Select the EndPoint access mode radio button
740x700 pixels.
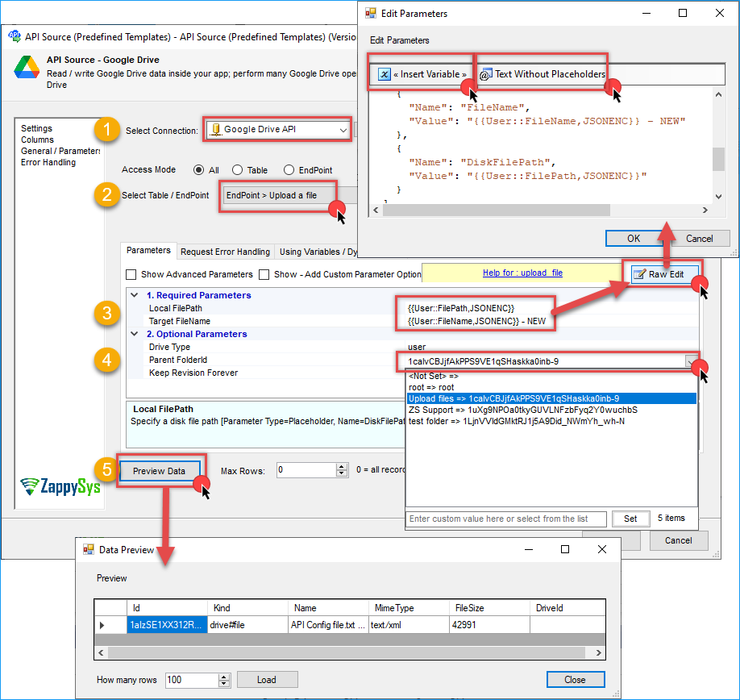(289, 170)
